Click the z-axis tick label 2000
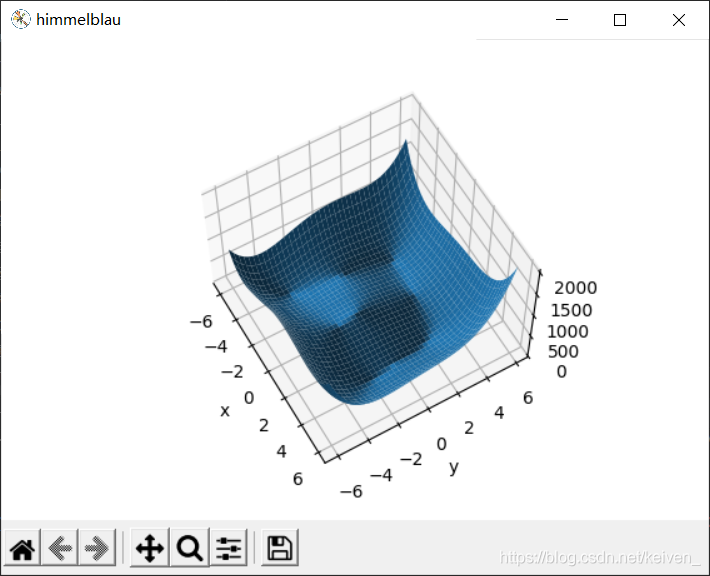 click(576, 288)
